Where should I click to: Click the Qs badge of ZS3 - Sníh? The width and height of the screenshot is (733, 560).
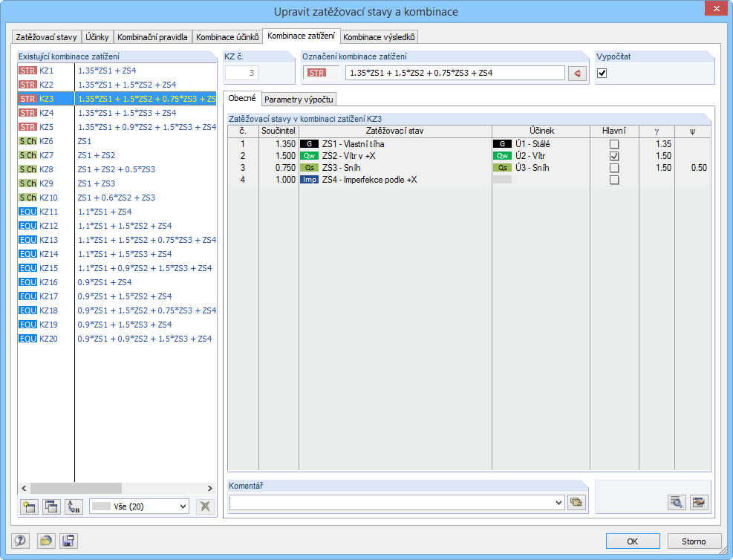(x=309, y=168)
